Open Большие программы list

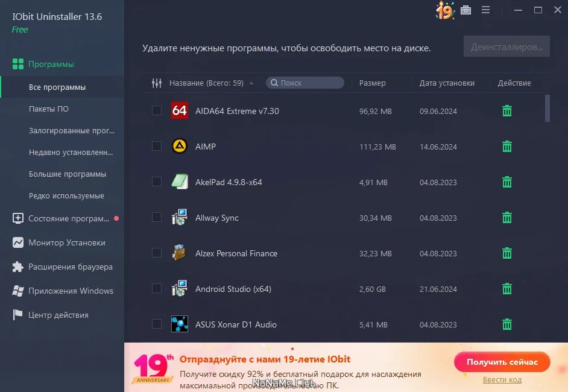pyautogui.click(x=68, y=174)
